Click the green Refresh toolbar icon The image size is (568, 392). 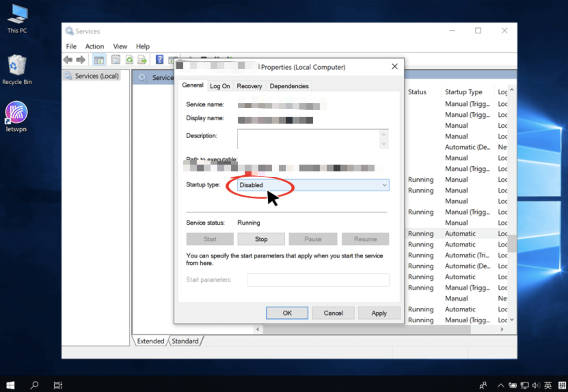(130, 60)
